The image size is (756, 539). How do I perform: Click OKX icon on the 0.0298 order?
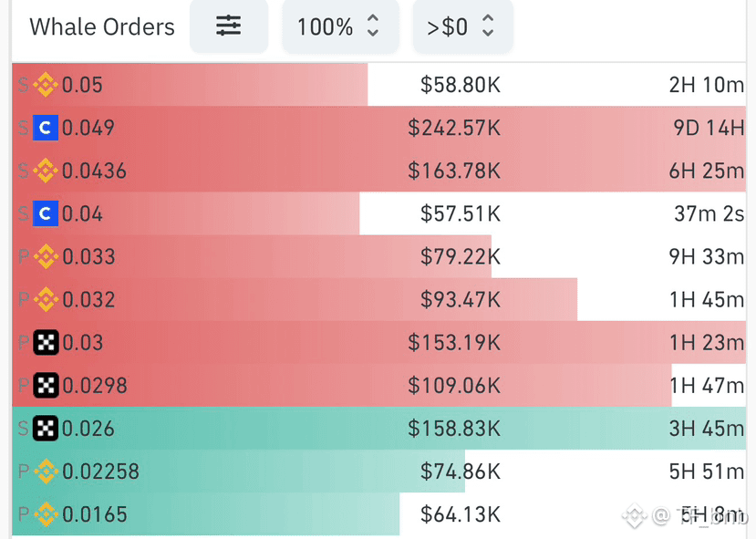[x=46, y=386]
